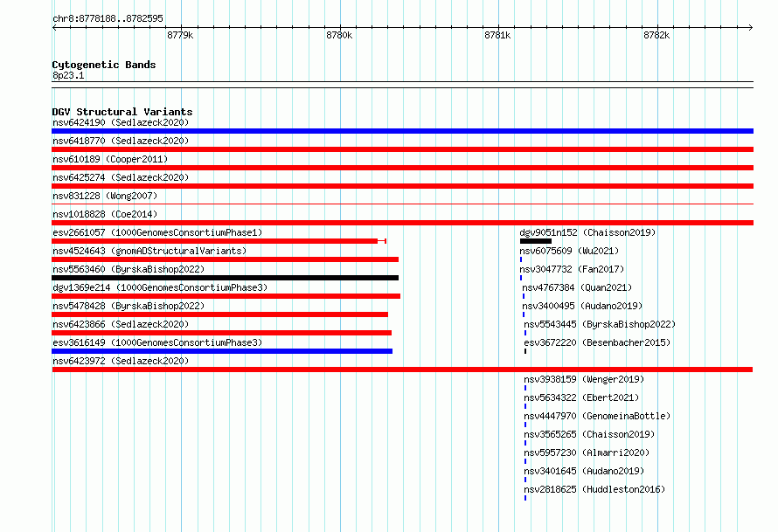Select nsv6423866 (Sedlazeck2020) label
Viewport: 778px width, 532px height.
click(121, 324)
